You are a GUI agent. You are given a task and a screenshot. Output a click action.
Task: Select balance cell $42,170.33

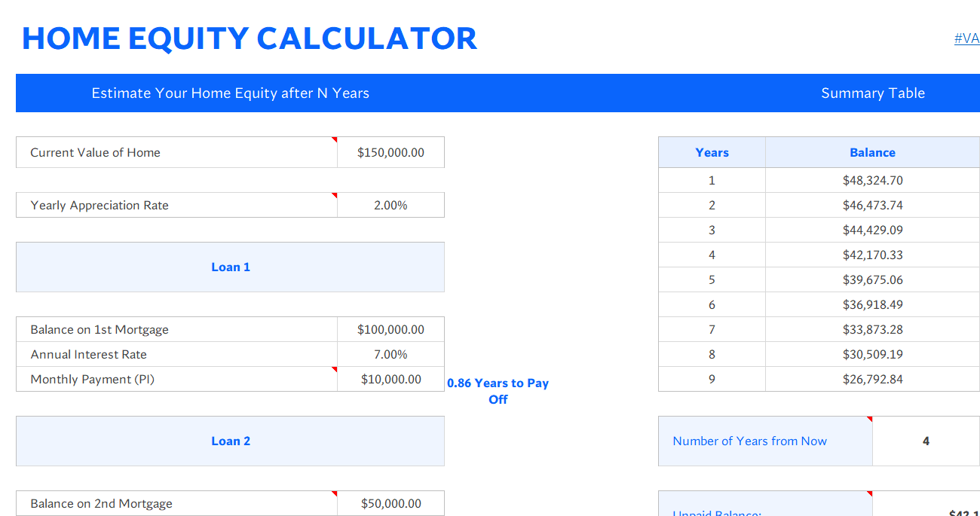872,255
